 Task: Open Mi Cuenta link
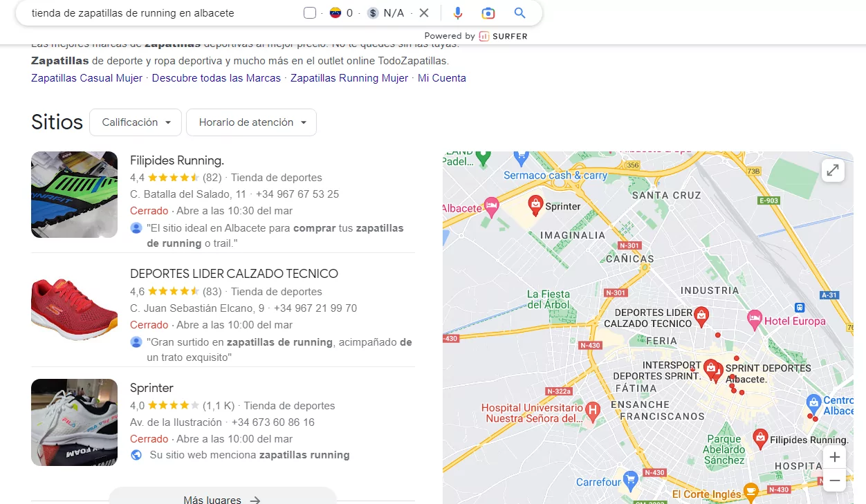tap(442, 78)
